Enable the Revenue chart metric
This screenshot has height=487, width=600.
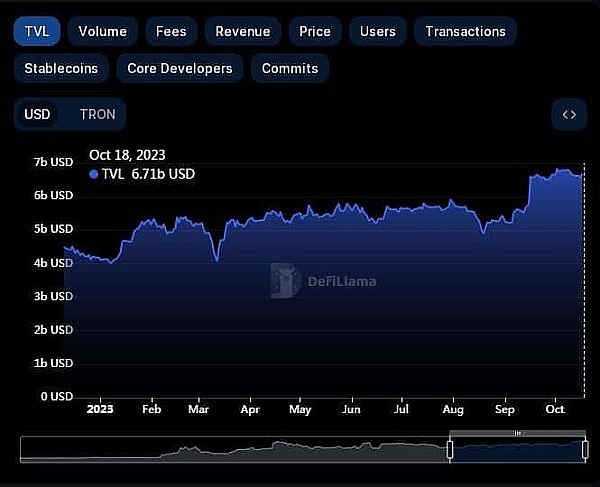[242, 31]
